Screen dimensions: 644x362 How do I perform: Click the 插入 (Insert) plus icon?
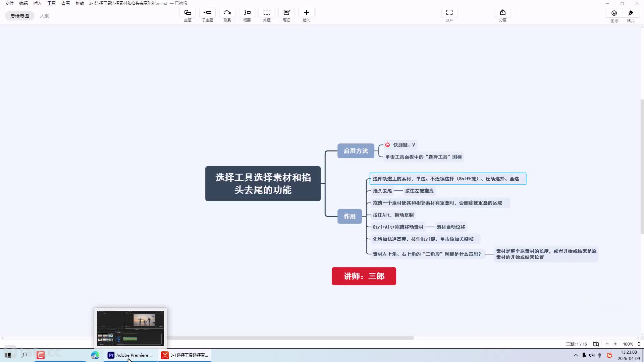(306, 13)
